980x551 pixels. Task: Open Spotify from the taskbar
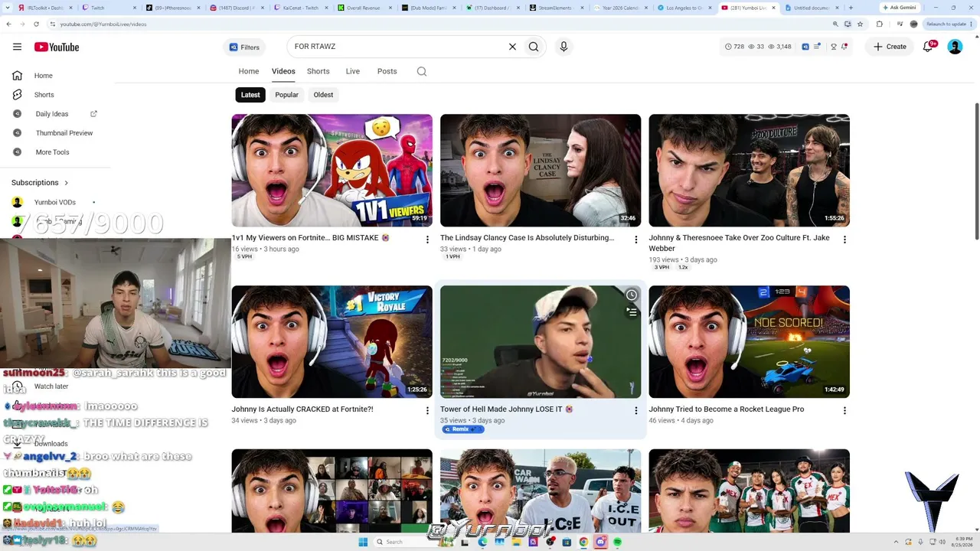pyautogui.click(x=617, y=542)
